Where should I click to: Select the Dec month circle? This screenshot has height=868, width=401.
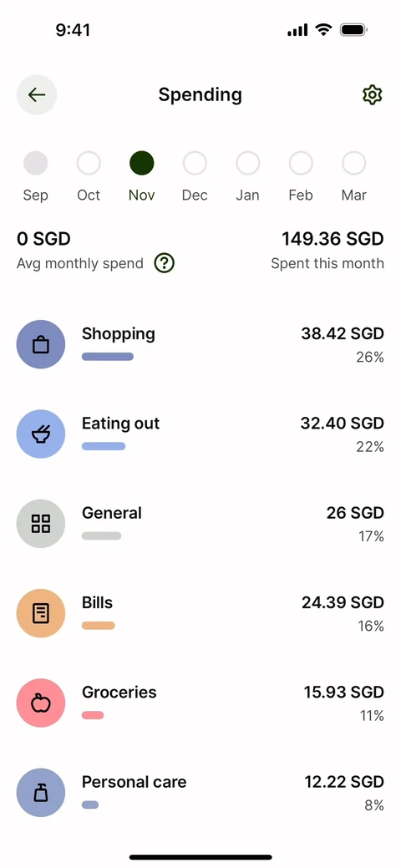[195, 163]
